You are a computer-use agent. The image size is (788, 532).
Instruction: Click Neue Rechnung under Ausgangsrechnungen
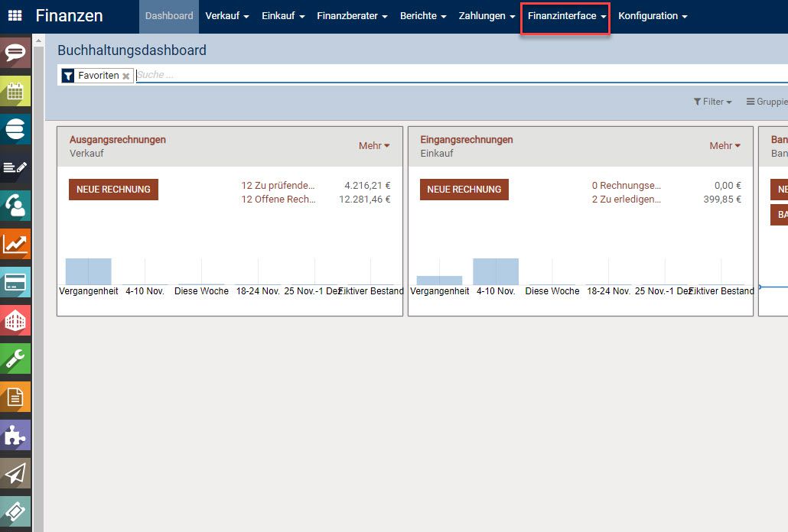(x=113, y=190)
